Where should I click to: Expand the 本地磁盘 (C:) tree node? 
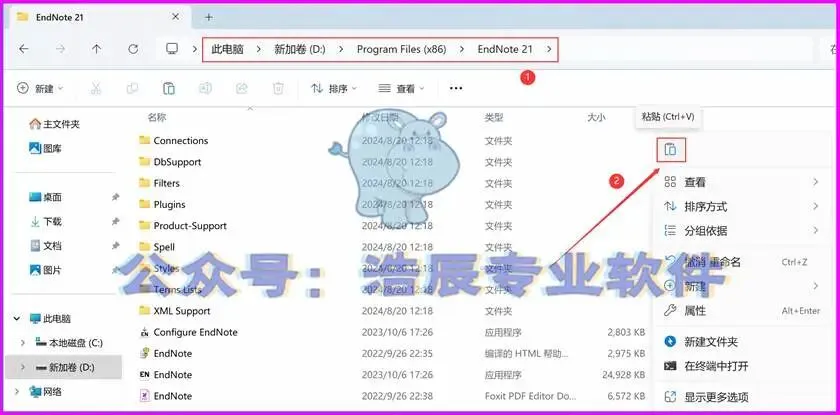pos(22,343)
